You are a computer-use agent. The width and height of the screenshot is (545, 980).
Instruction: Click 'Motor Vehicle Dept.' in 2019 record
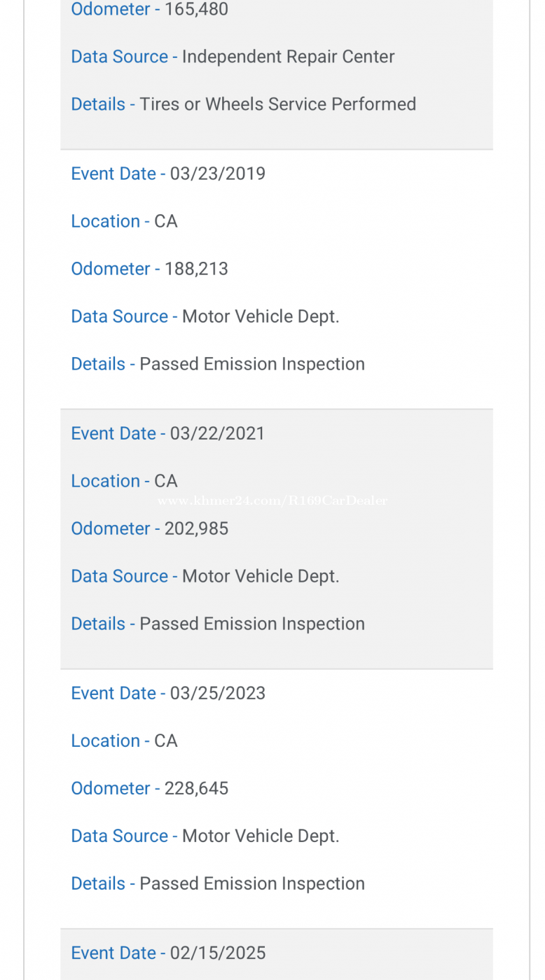point(261,316)
